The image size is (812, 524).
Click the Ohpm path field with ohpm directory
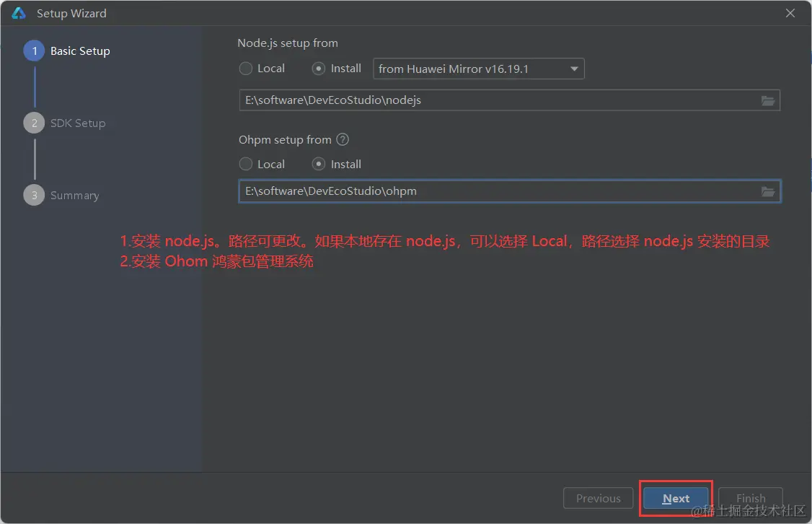(x=510, y=191)
